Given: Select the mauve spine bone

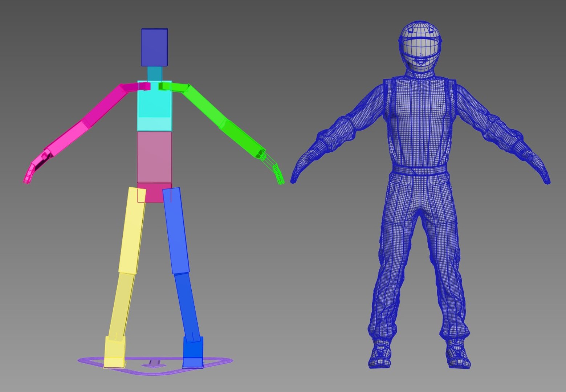Looking at the screenshot, I should 154,157.
